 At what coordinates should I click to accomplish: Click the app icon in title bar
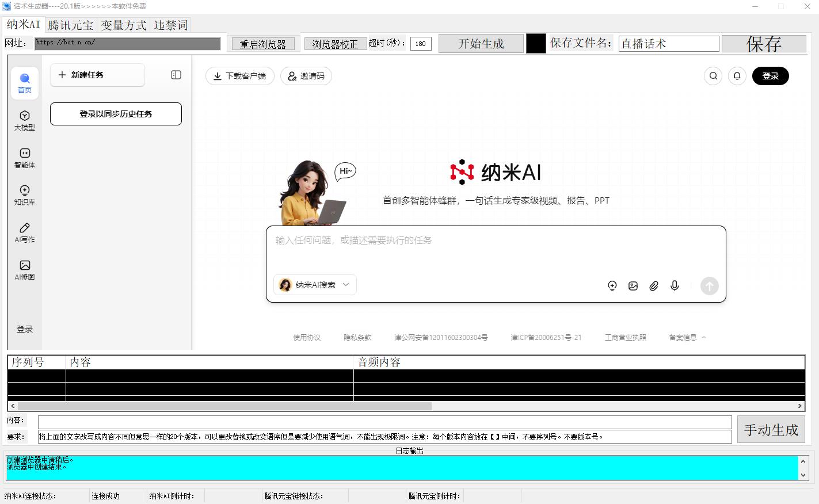(x=6, y=6)
